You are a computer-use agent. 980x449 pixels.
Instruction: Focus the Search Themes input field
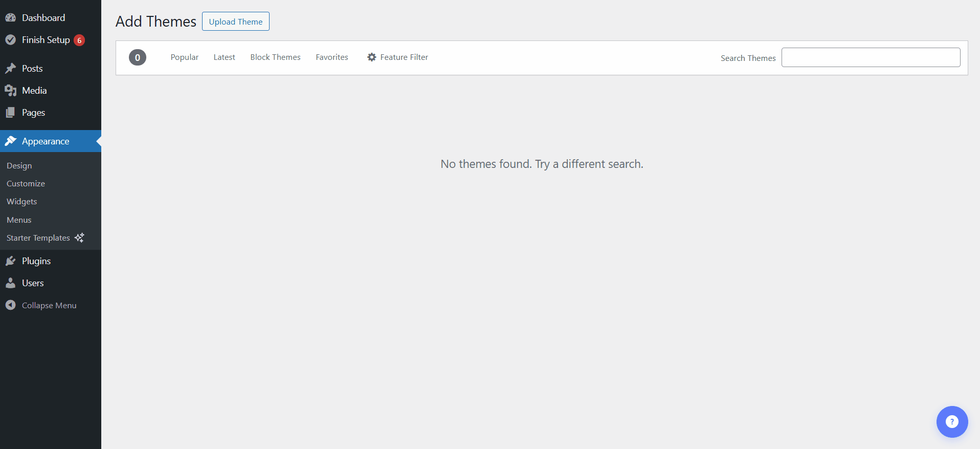(871, 57)
